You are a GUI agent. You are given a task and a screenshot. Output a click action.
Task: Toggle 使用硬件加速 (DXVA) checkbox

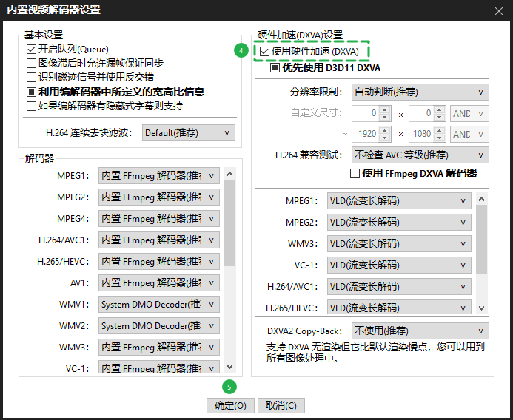coord(264,52)
